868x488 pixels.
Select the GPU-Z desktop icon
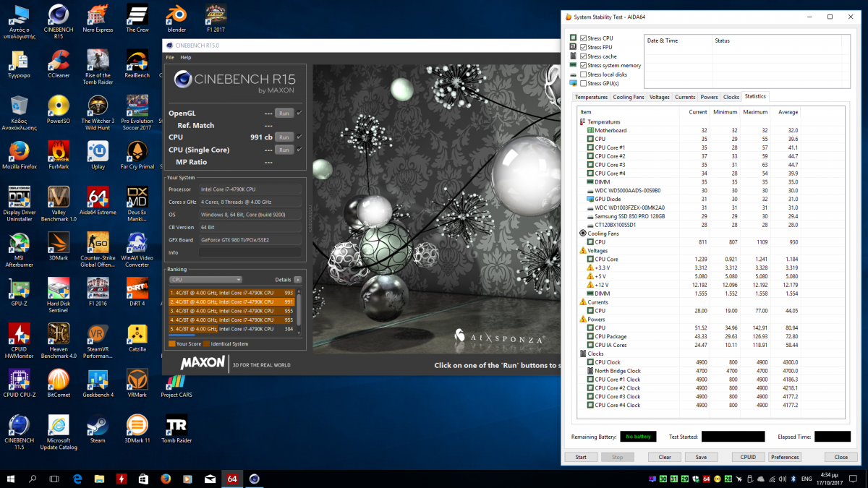click(x=20, y=292)
